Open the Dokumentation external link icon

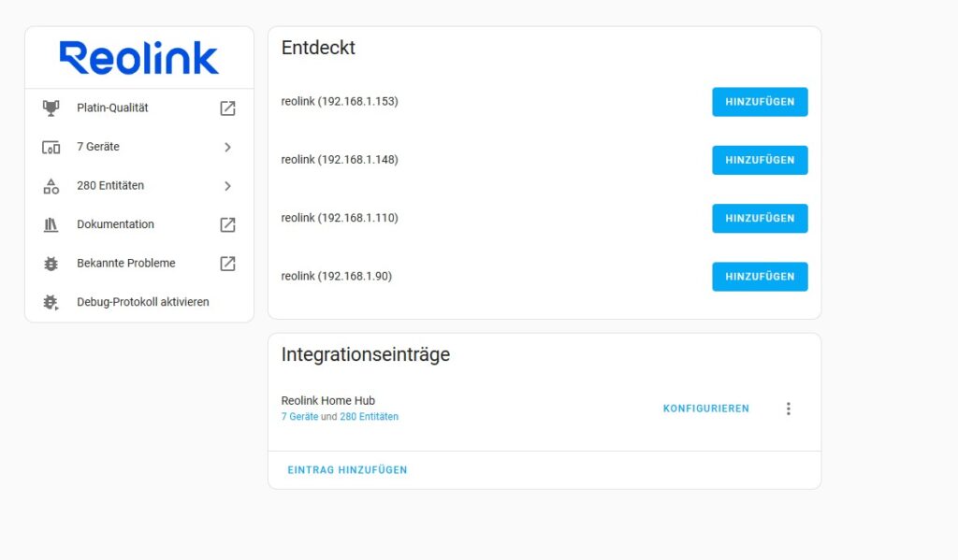227,225
